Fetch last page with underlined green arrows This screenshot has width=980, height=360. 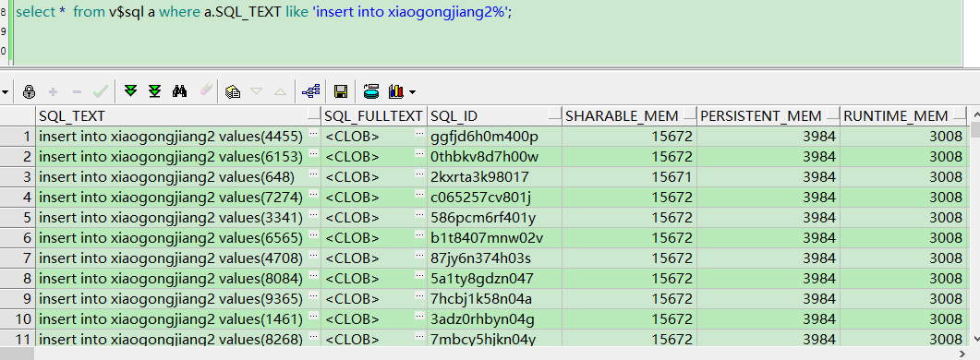coord(155,92)
